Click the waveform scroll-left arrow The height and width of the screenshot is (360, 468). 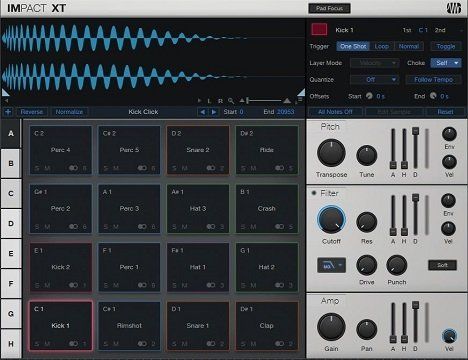6,100
